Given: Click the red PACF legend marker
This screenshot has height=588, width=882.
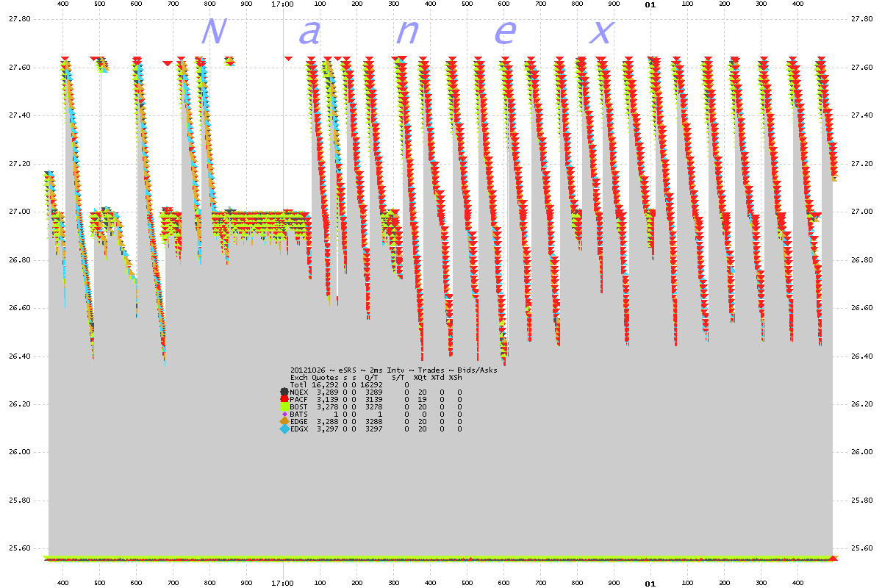Looking at the screenshot, I should coord(284,399).
